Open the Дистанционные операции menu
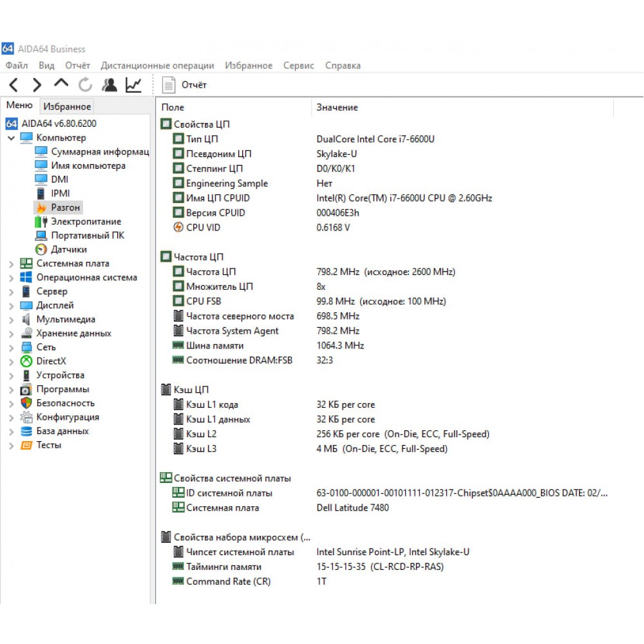 pos(157,65)
